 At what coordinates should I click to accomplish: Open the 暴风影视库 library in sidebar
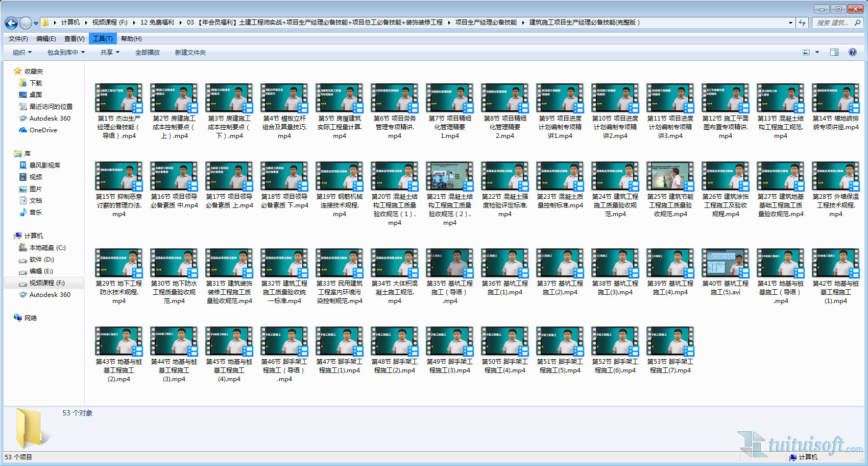coord(44,166)
